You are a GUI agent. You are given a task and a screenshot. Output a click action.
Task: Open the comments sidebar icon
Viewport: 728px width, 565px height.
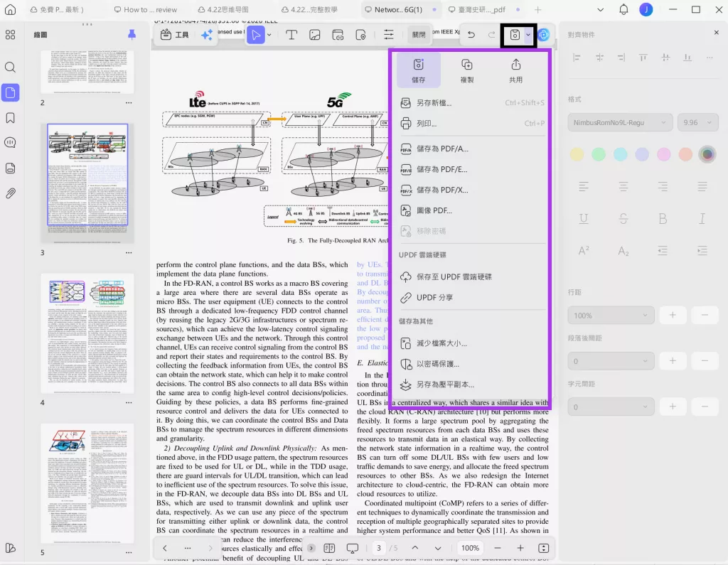pos(10,143)
